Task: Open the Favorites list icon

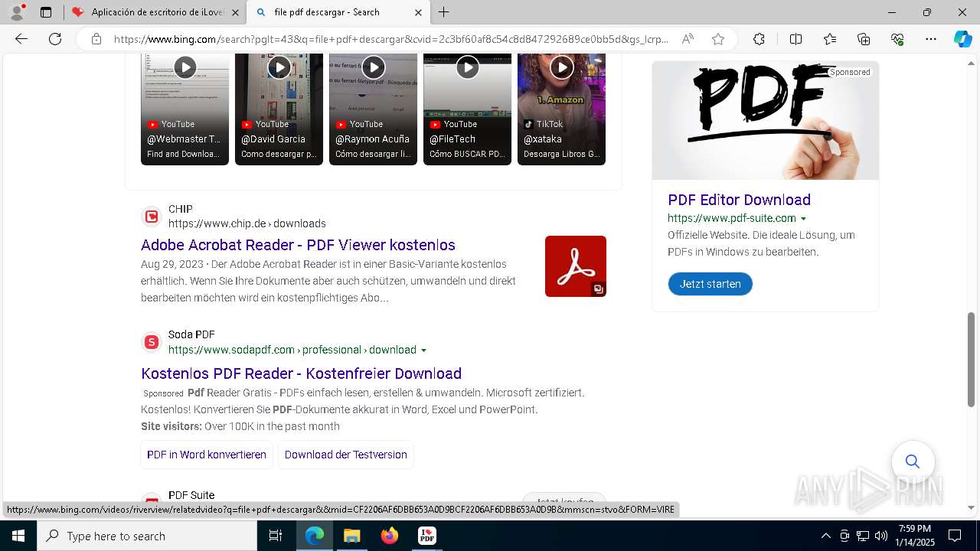Action: [830, 39]
